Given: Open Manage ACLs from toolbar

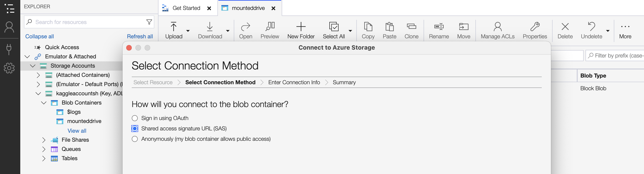Looking at the screenshot, I should (x=498, y=30).
